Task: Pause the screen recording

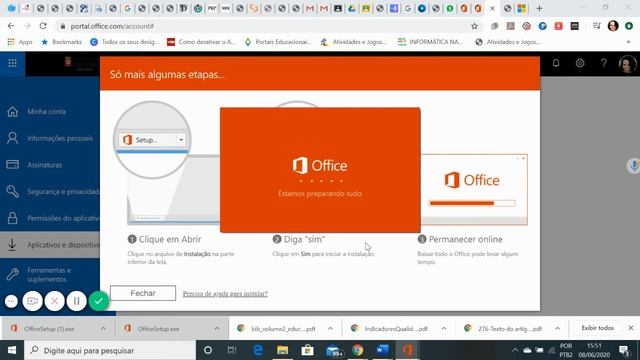Action: [x=76, y=301]
